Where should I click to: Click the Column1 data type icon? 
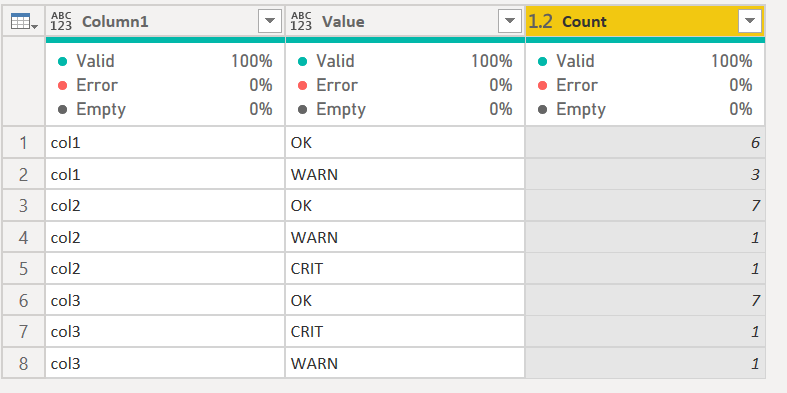pyautogui.click(x=61, y=22)
